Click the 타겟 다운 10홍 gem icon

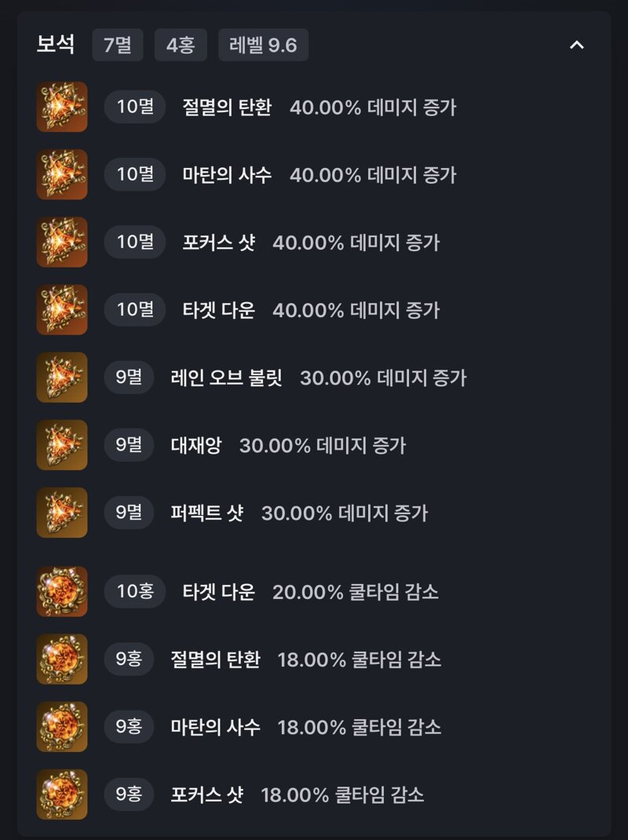pyautogui.click(x=62, y=591)
